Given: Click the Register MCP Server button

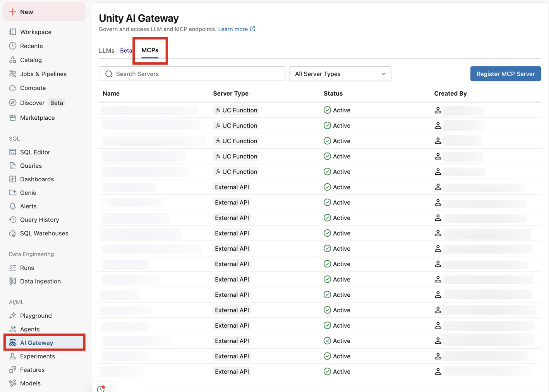Looking at the screenshot, I should 505,74.
